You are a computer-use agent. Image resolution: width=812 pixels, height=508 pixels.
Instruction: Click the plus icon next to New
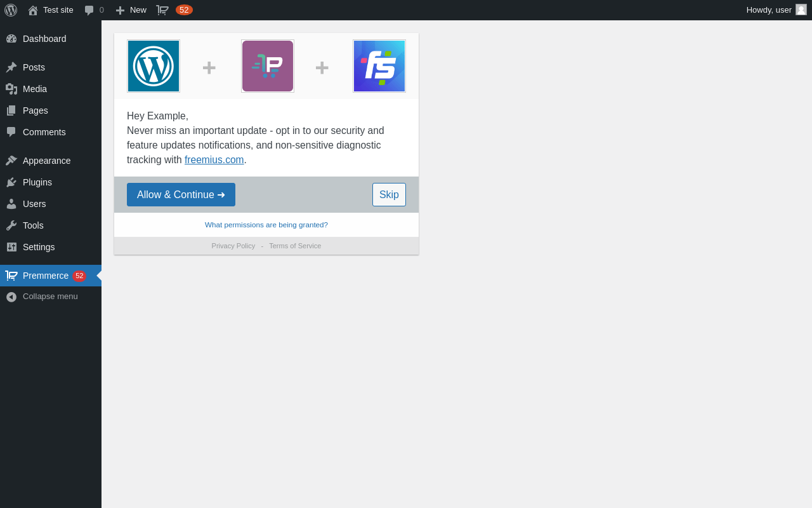coord(120,10)
